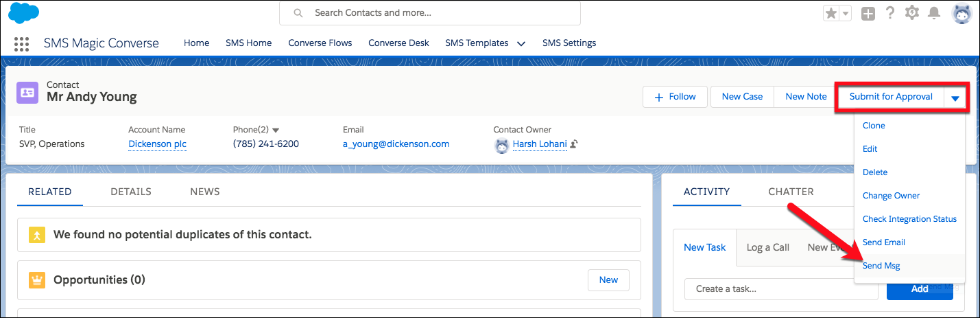Go to the Home tab
Image resolution: width=980 pixels, height=318 pixels.
pos(196,43)
